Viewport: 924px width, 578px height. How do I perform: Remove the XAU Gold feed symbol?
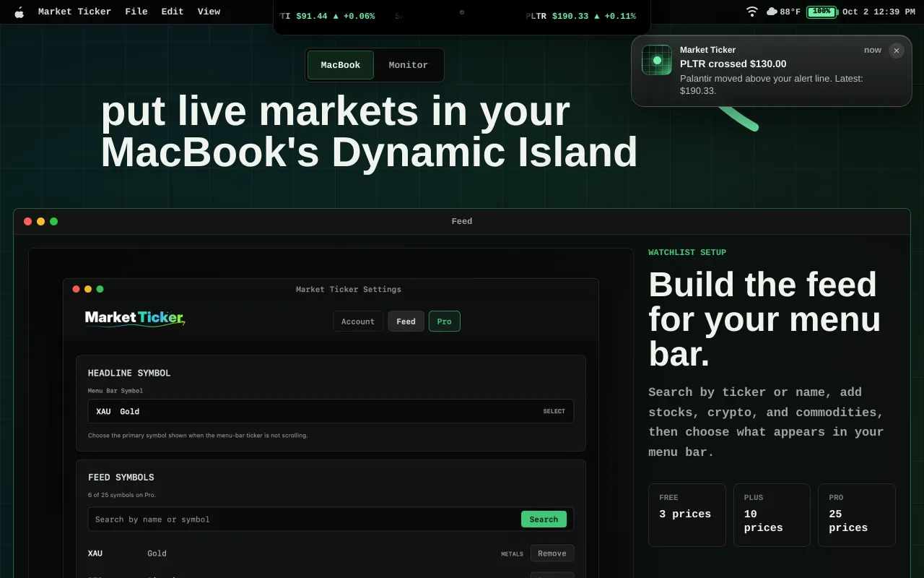coord(552,553)
